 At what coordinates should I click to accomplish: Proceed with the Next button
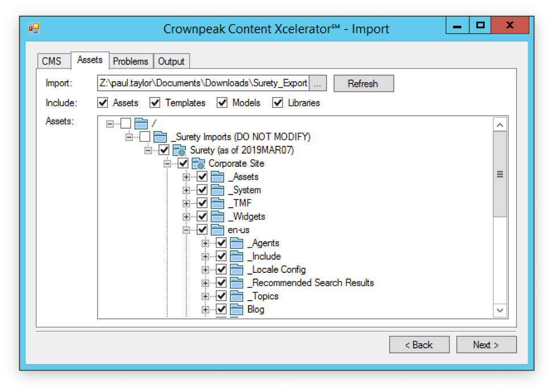[x=487, y=344]
